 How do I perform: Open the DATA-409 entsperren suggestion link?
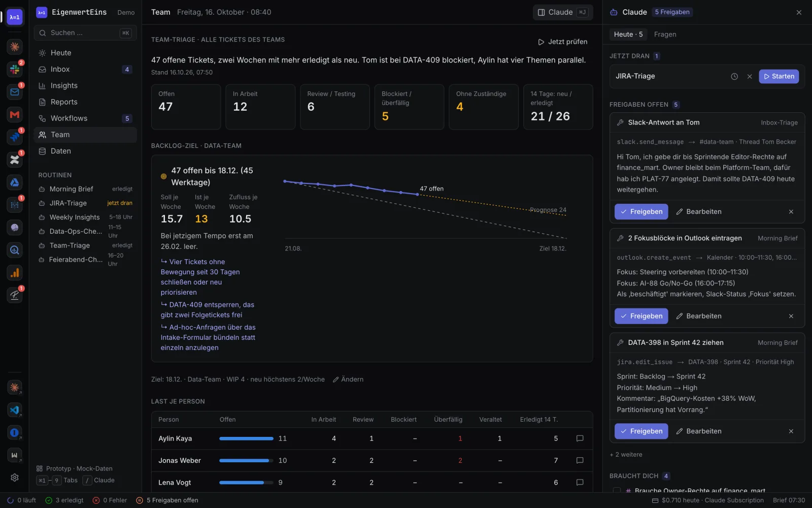[x=208, y=310]
